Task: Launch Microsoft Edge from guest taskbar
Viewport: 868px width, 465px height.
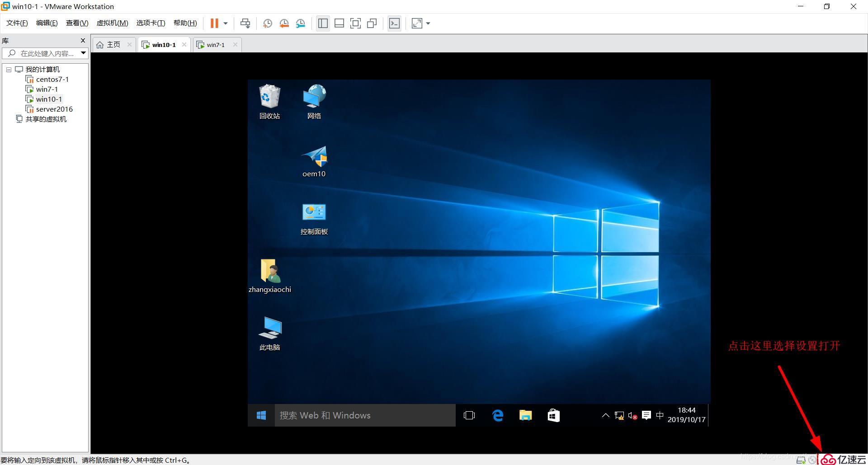Action: (x=498, y=415)
